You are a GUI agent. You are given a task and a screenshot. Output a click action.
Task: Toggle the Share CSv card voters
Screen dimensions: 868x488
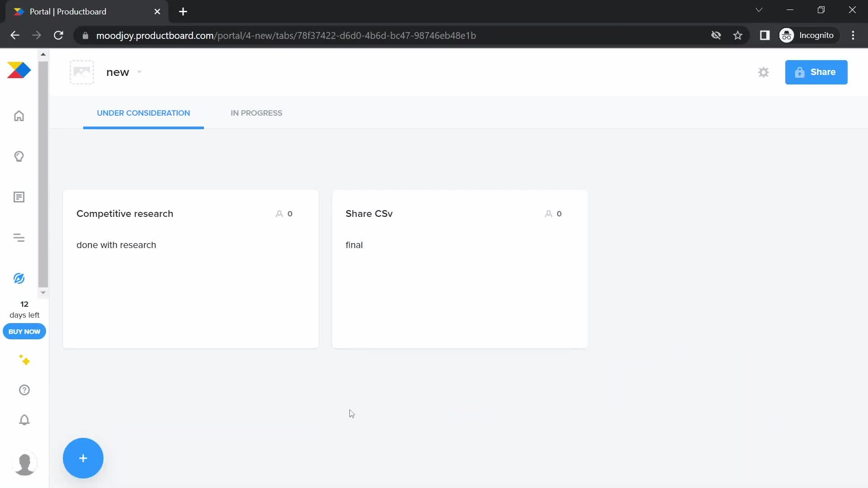pyautogui.click(x=553, y=213)
